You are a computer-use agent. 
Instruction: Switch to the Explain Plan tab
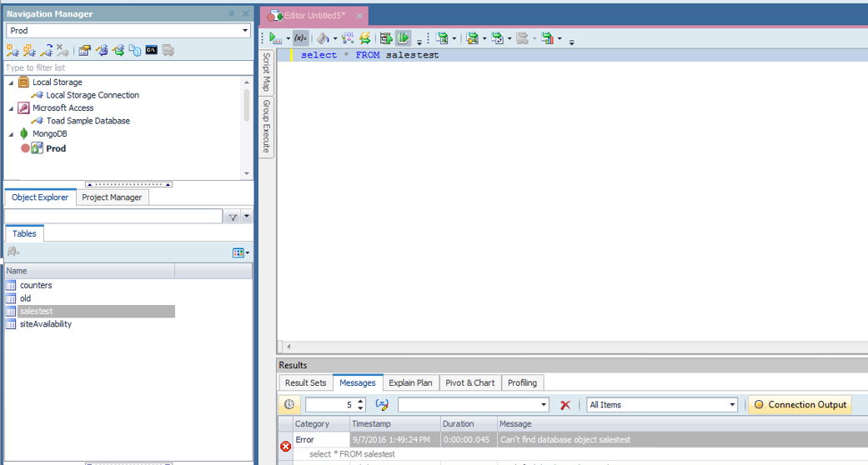(410, 382)
